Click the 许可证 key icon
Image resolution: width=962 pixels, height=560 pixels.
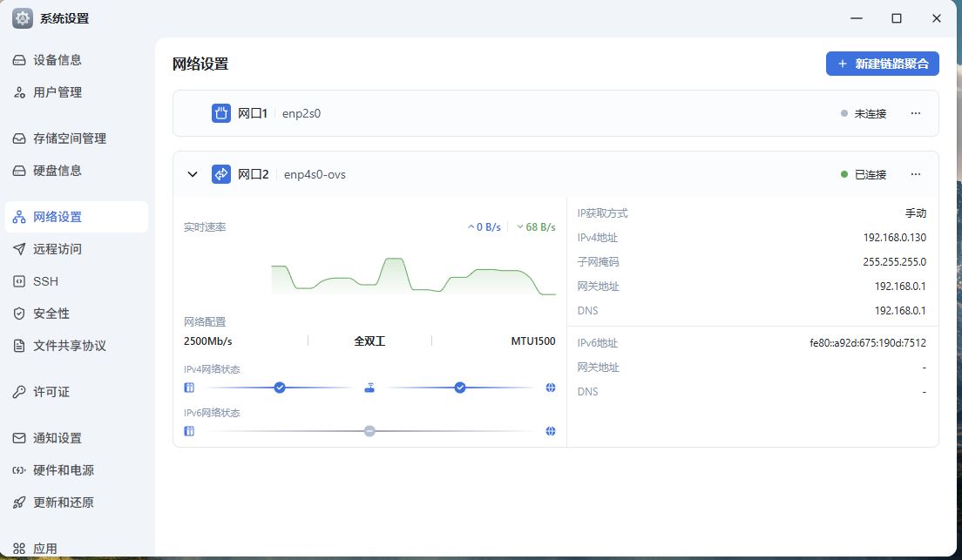coord(19,392)
